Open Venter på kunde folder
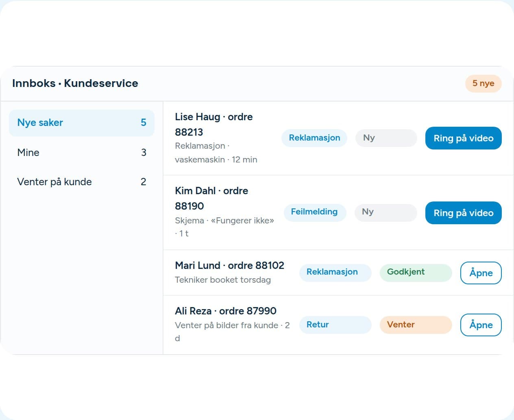This screenshot has width=514, height=420. [81, 182]
